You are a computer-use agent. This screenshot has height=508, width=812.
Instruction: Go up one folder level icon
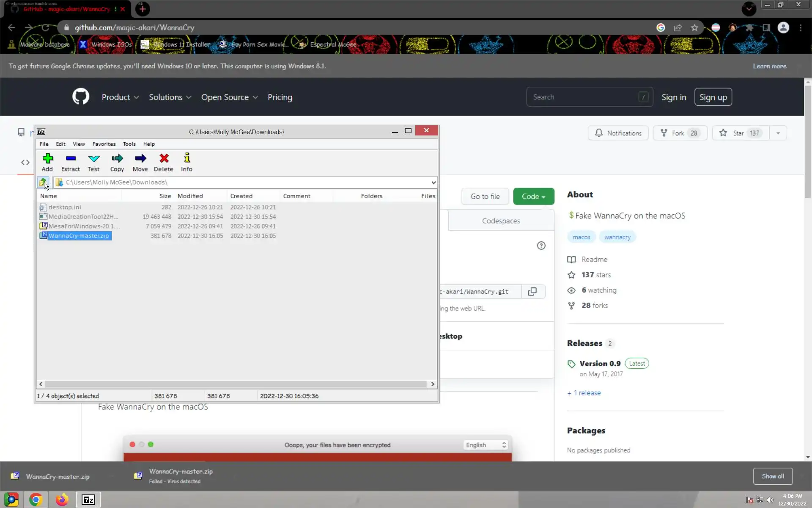(x=43, y=182)
